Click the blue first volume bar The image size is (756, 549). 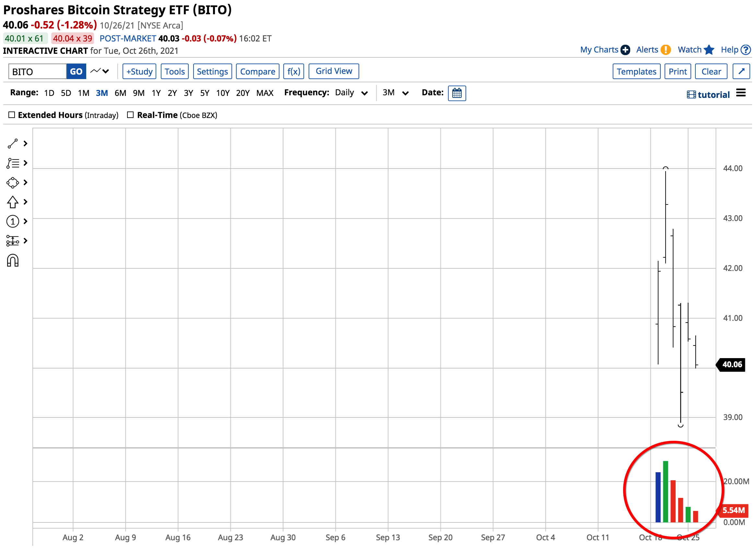point(658,497)
